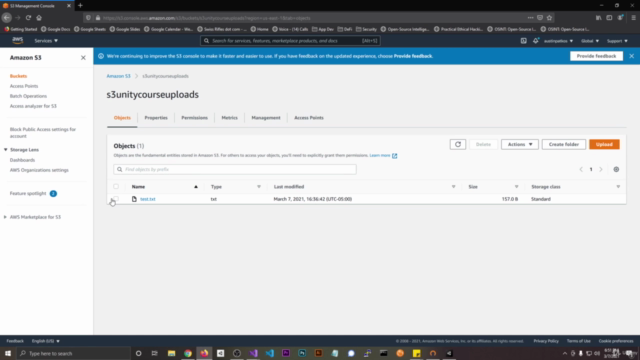Sort by the Size column arrow

click(516, 187)
